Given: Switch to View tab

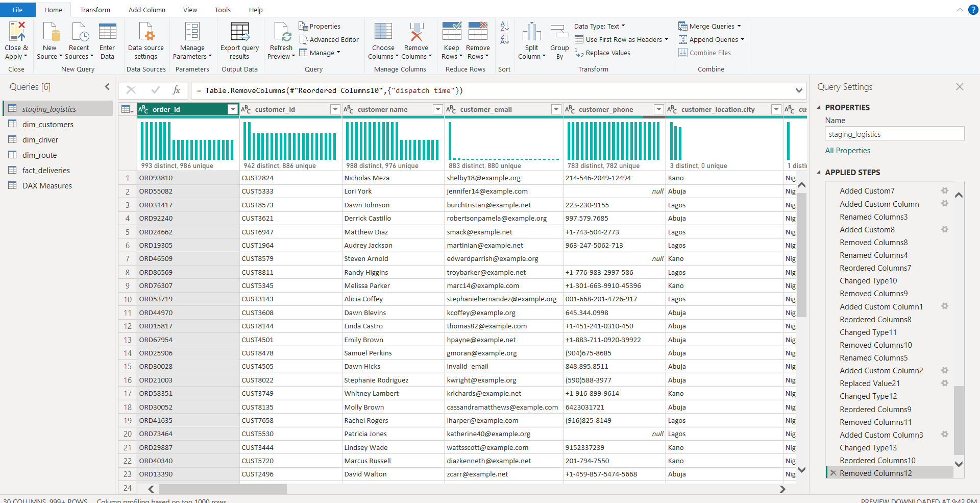Looking at the screenshot, I should [x=190, y=10].
